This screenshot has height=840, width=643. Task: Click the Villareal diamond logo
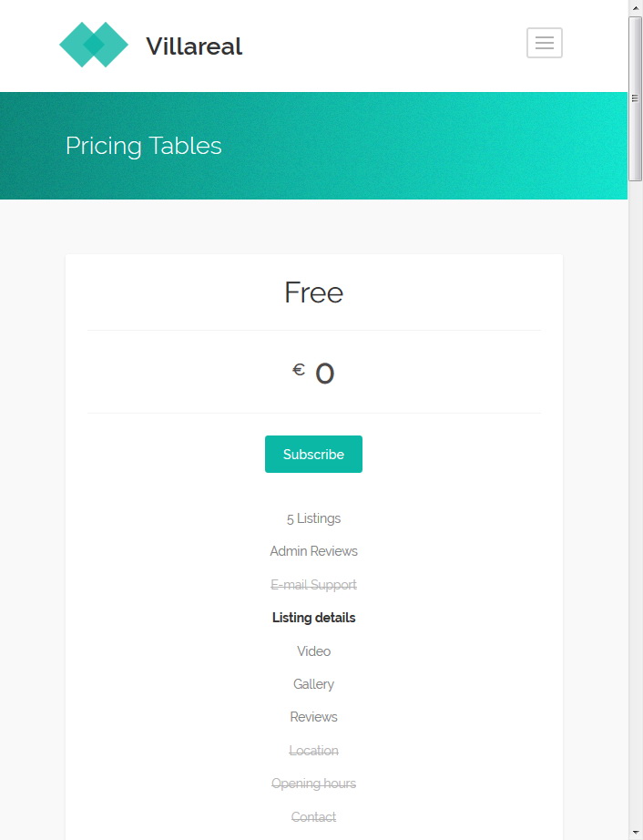[94, 45]
